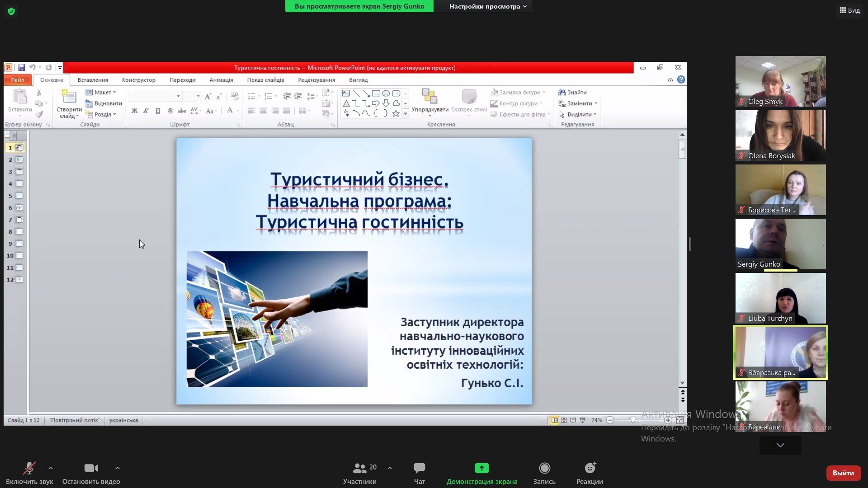
Task: Click the Clear formatting eraser icon
Action: click(x=235, y=96)
